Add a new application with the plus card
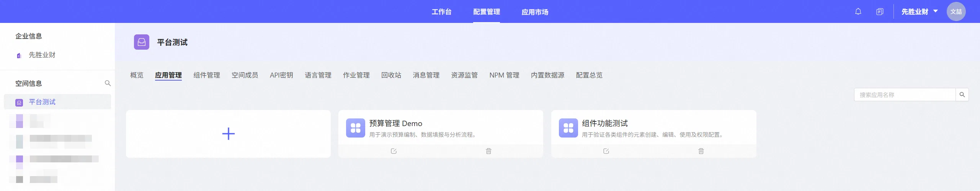The height and width of the screenshot is (191, 980). click(228, 134)
